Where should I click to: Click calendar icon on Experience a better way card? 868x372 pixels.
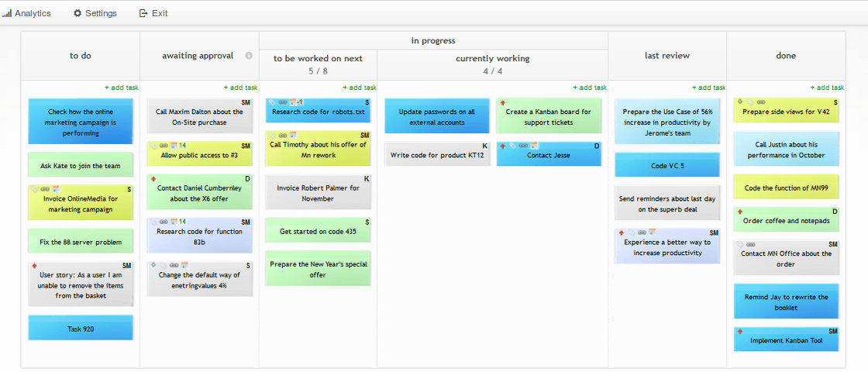coord(652,233)
